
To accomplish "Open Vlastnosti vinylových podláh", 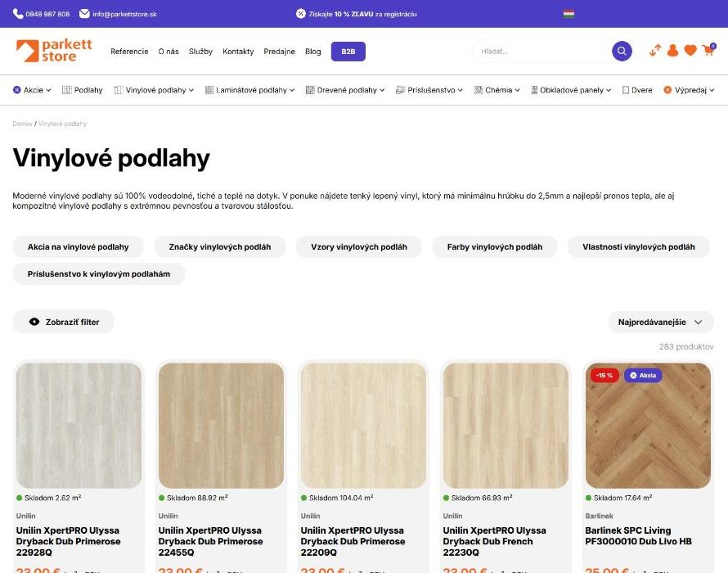I will 638,246.
